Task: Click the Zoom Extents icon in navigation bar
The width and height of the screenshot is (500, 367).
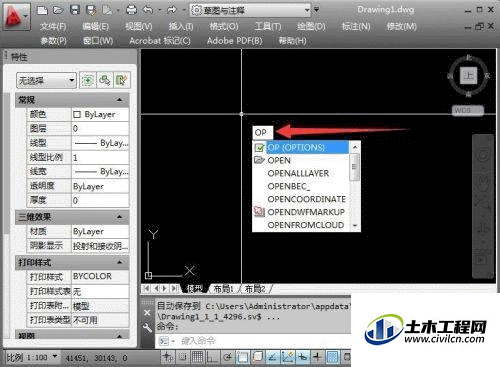Action: [x=482, y=203]
